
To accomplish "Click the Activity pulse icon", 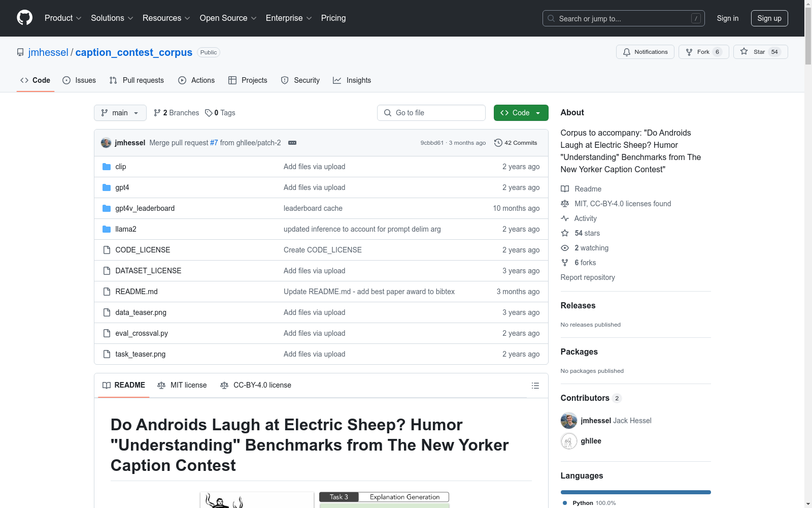I will (x=565, y=218).
